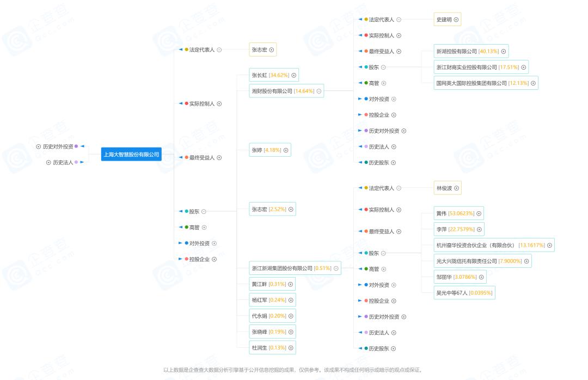Collapse root's 股东 branch
This screenshot has height=380, width=588.
tap(204, 212)
